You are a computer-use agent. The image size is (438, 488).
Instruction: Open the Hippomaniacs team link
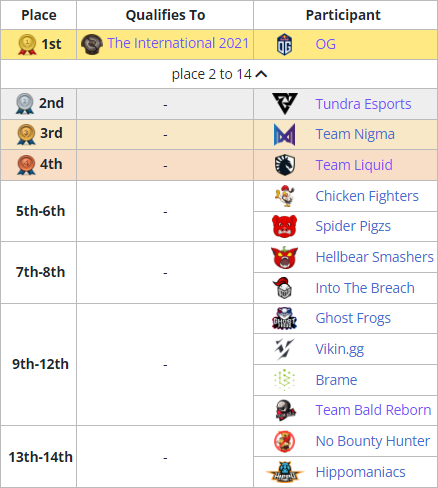point(360,472)
